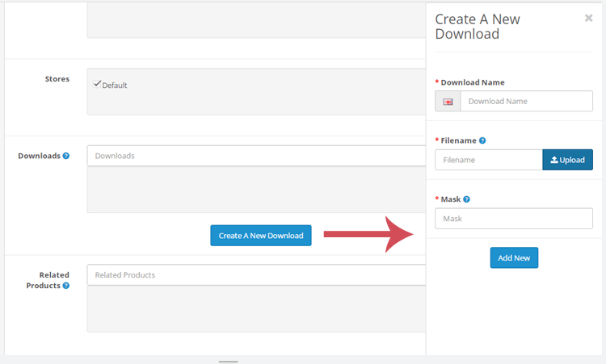This screenshot has width=606, height=364.
Task: Click the bottom panel resize handle bar
Action: point(228,362)
